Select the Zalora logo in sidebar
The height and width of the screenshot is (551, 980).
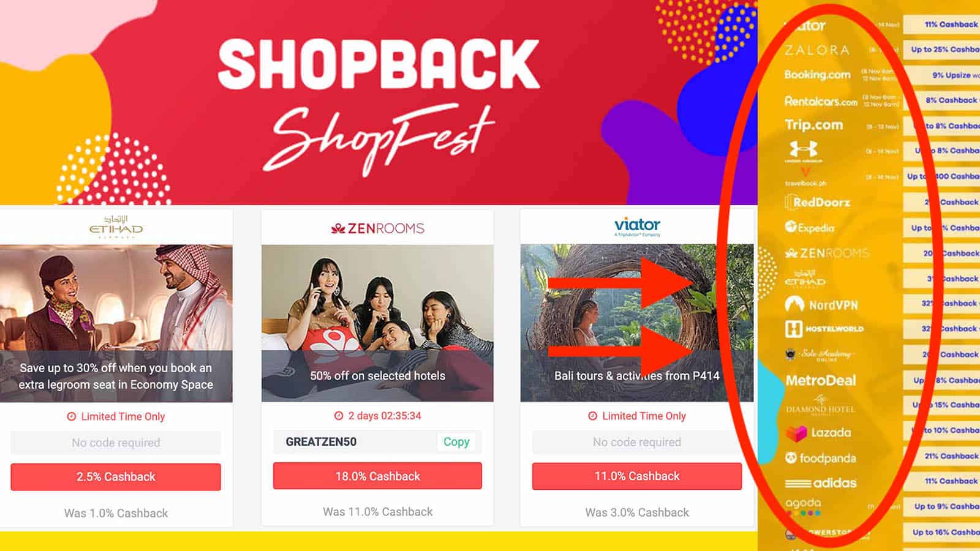point(817,50)
